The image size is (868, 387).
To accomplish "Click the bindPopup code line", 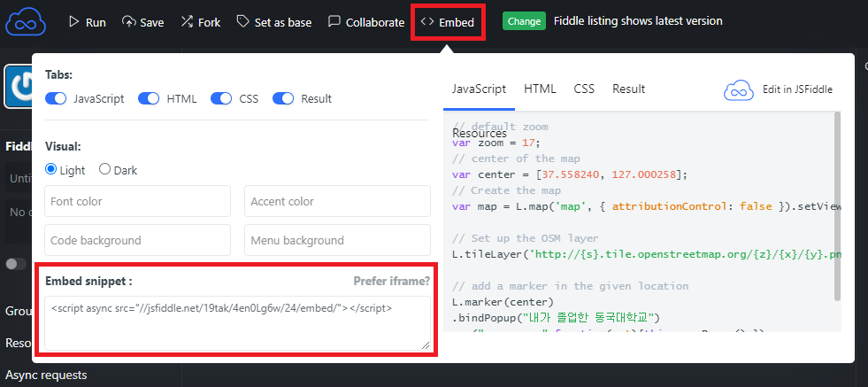I will coord(557,318).
